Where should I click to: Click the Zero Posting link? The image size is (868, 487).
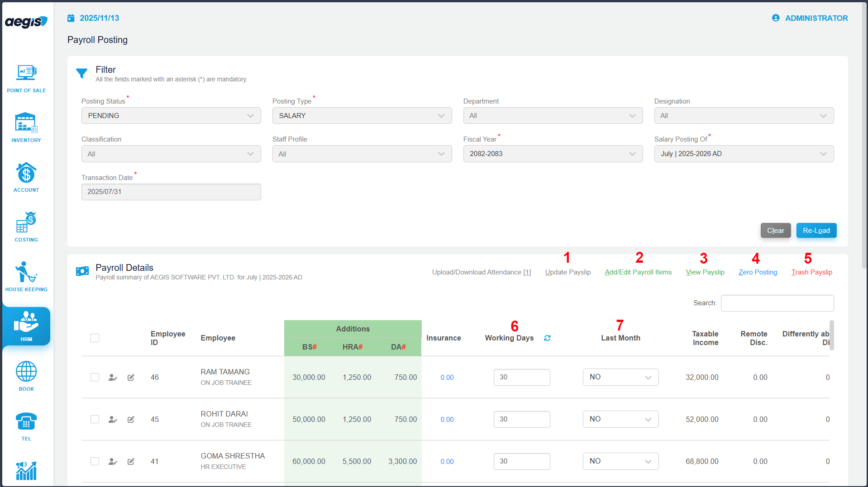pos(758,272)
